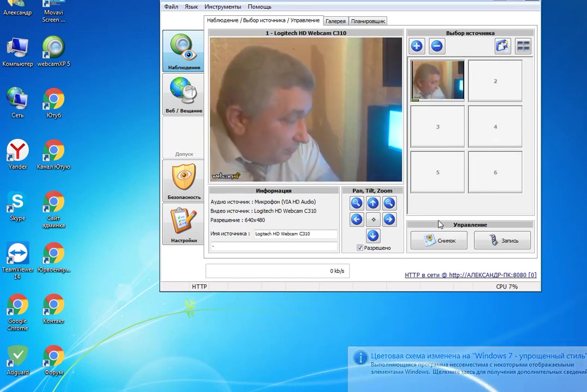Click the Канал Ютую desktop shortcut
This screenshot has height=392, width=587.
point(53,154)
